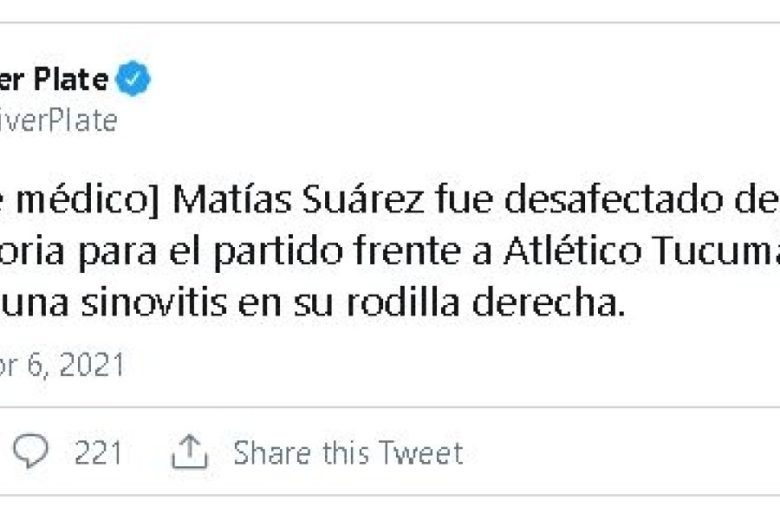Viewport: 780px width, 520px height.
Task: Click the RiverPlate account handle
Action: pyautogui.click(x=58, y=121)
